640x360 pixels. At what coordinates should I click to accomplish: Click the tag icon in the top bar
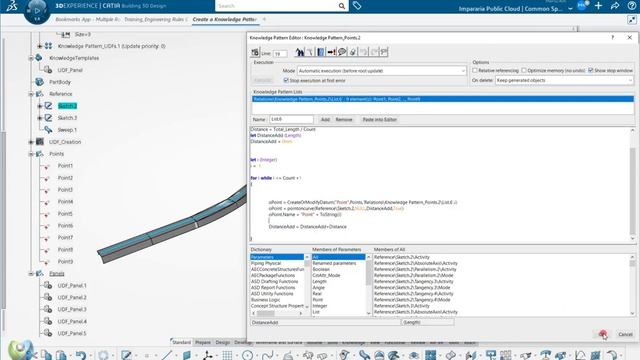[357, 6]
